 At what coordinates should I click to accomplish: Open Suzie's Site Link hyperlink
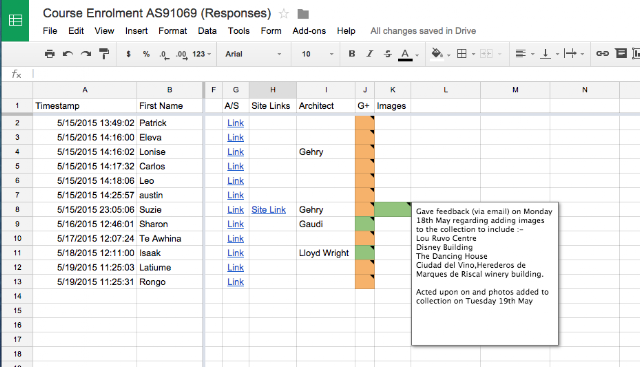pyautogui.click(x=269, y=209)
